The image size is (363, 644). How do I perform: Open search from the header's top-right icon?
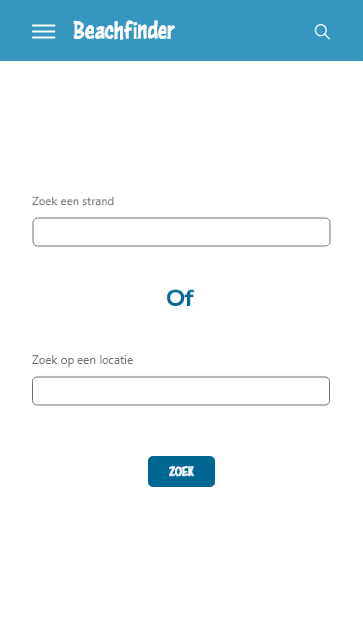point(322,32)
